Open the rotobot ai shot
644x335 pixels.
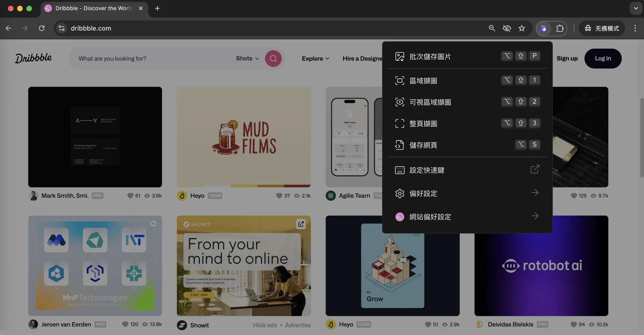point(541,274)
